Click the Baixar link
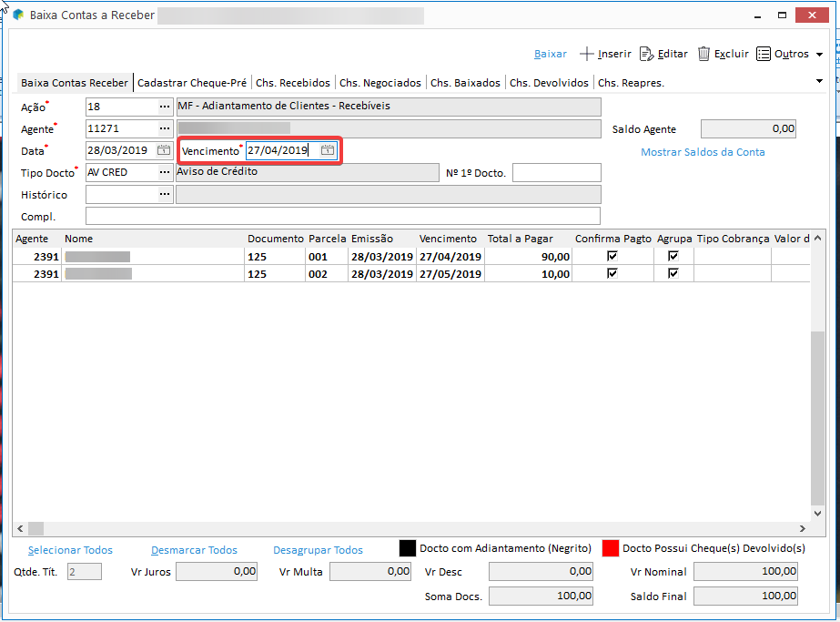Viewport: 840px width, 622px height. pos(551,54)
